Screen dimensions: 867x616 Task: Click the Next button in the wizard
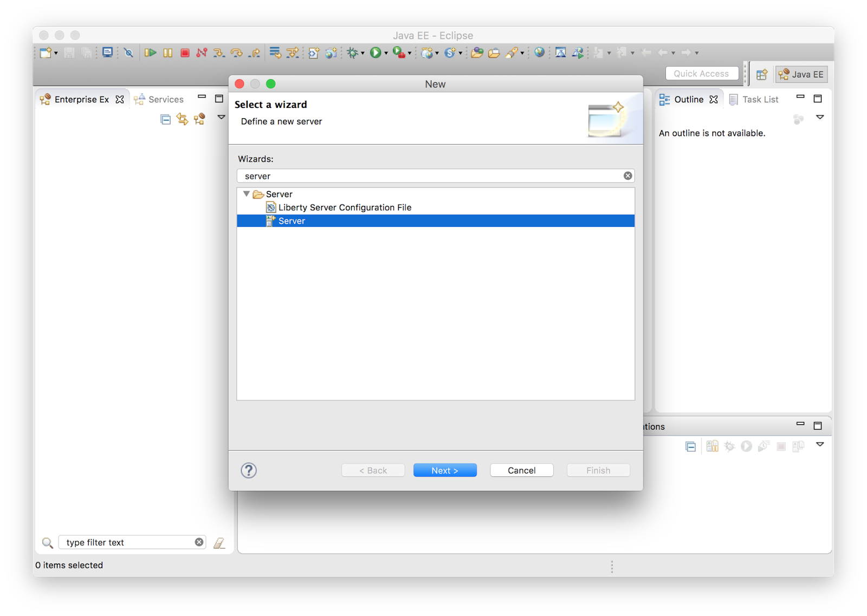click(444, 470)
